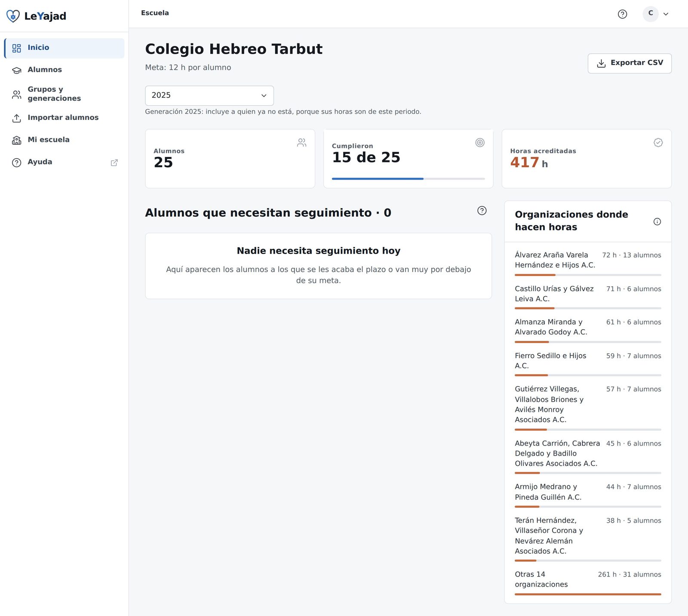688x616 pixels.
Task: Click the Exportar CSV button
Action: click(630, 64)
